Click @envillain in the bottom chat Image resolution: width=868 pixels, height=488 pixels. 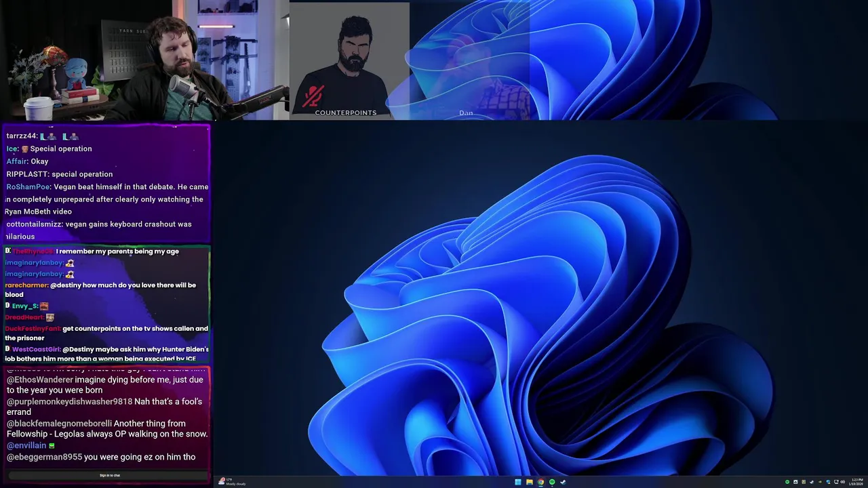pyautogui.click(x=26, y=446)
